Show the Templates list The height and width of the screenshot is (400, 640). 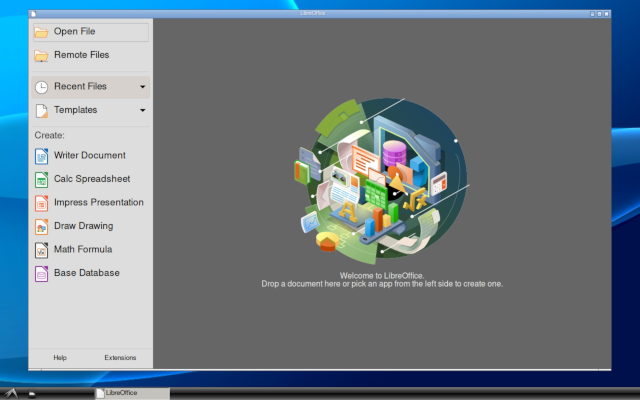pyautogui.click(x=91, y=110)
